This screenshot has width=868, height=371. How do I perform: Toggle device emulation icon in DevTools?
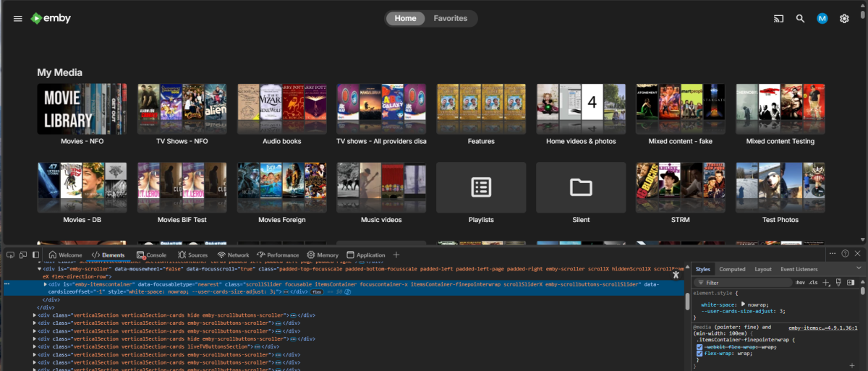click(x=23, y=255)
